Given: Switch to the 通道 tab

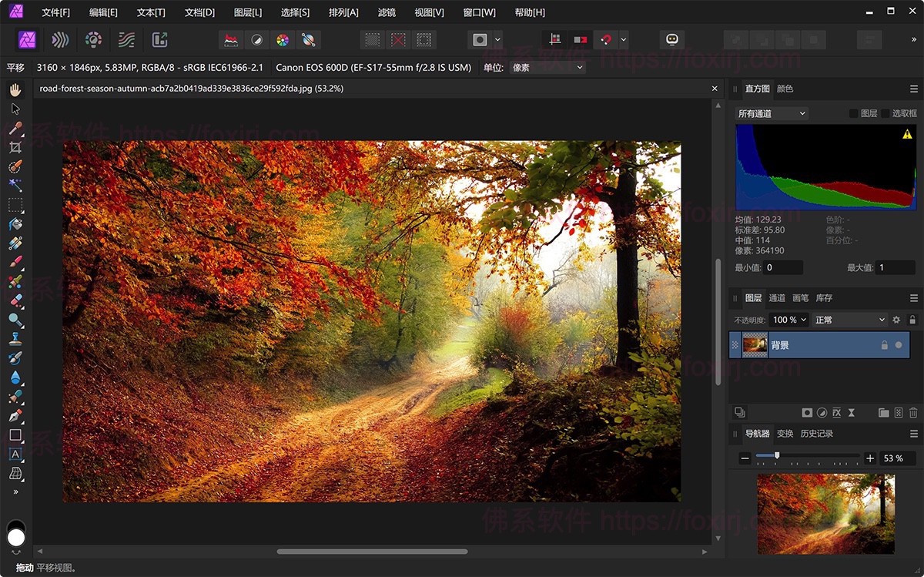Looking at the screenshot, I should [776, 297].
